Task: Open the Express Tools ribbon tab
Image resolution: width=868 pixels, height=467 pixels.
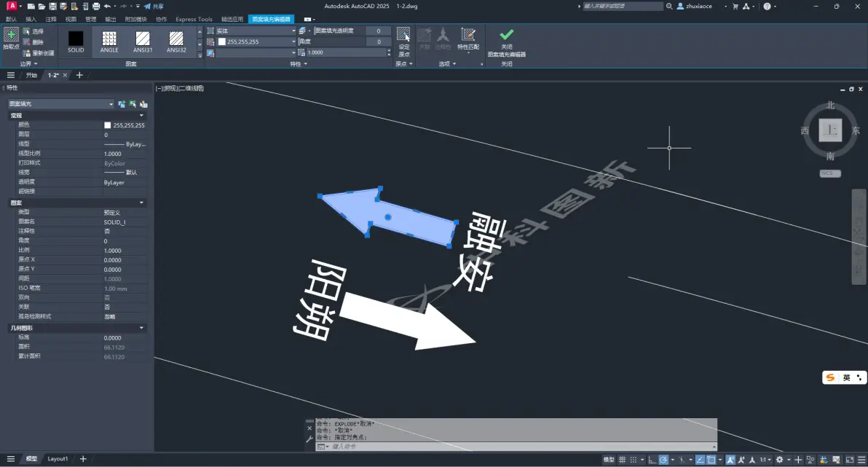Action: [194, 19]
